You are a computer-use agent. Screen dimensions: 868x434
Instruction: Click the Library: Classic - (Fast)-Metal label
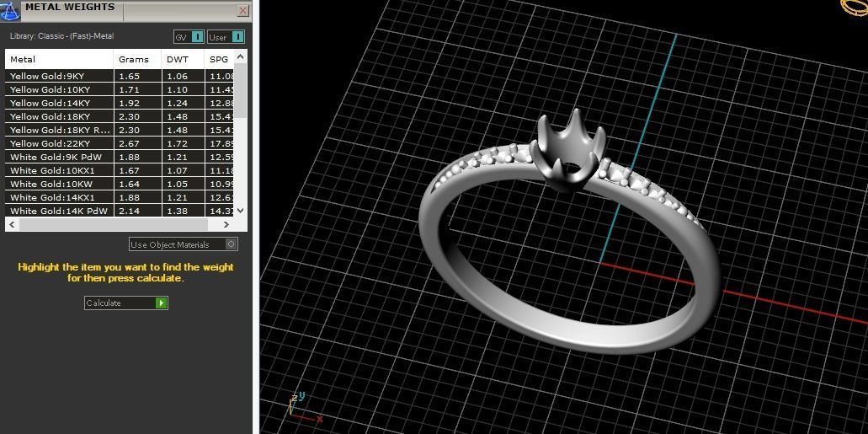coord(62,36)
